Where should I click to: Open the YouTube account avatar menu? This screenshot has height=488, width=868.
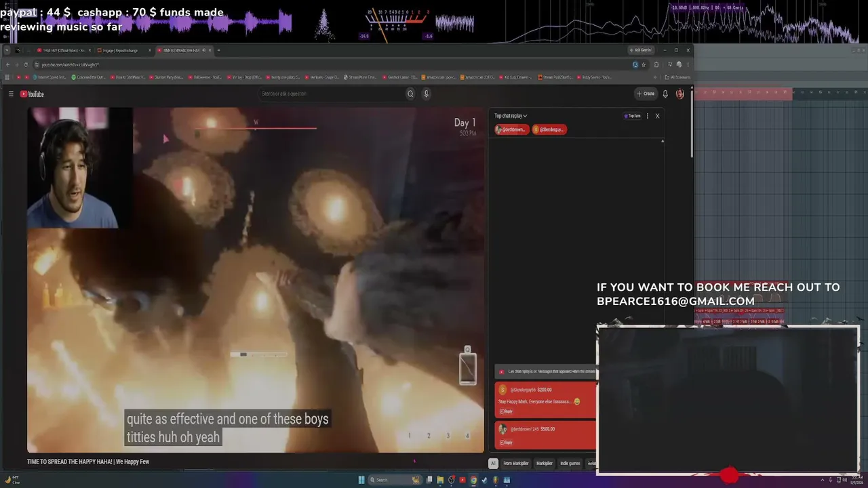pyautogui.click(x=680, y=94)
